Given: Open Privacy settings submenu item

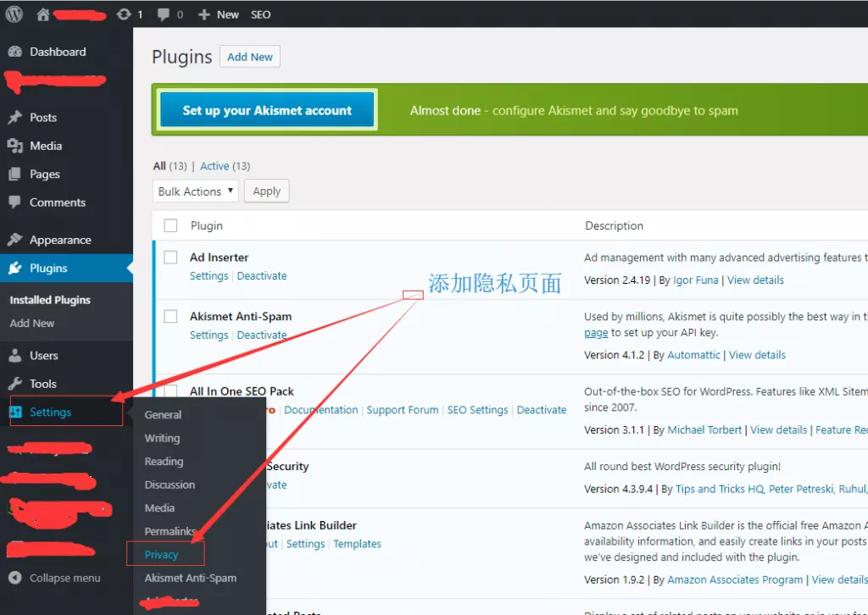Looking at the screenshot, I should pyautogui.click(x=161, y=555).
